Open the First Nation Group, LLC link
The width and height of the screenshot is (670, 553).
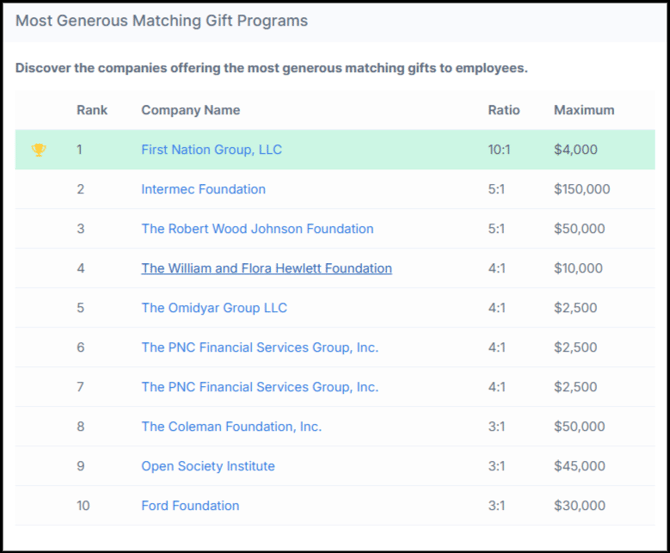(211, 150)
